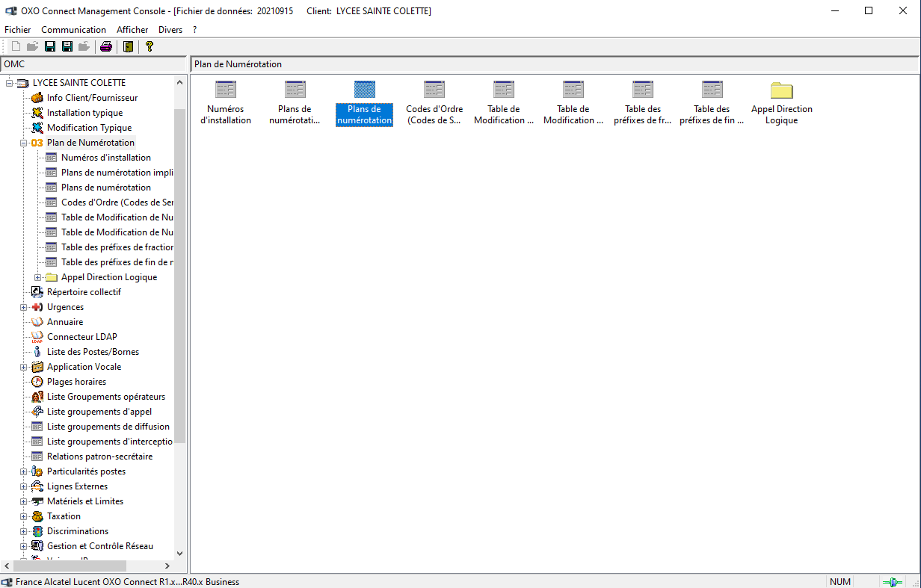The width and height of the screenshot is (921, 588).
Task: Expand the Lignes Externes tree node
Action: [24, 486]
